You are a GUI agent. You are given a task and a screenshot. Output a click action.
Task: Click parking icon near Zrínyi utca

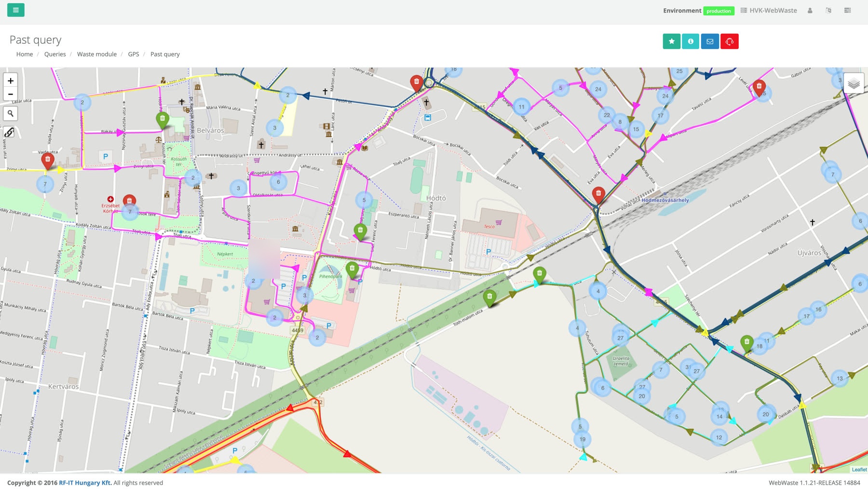(x=106, y=156)
